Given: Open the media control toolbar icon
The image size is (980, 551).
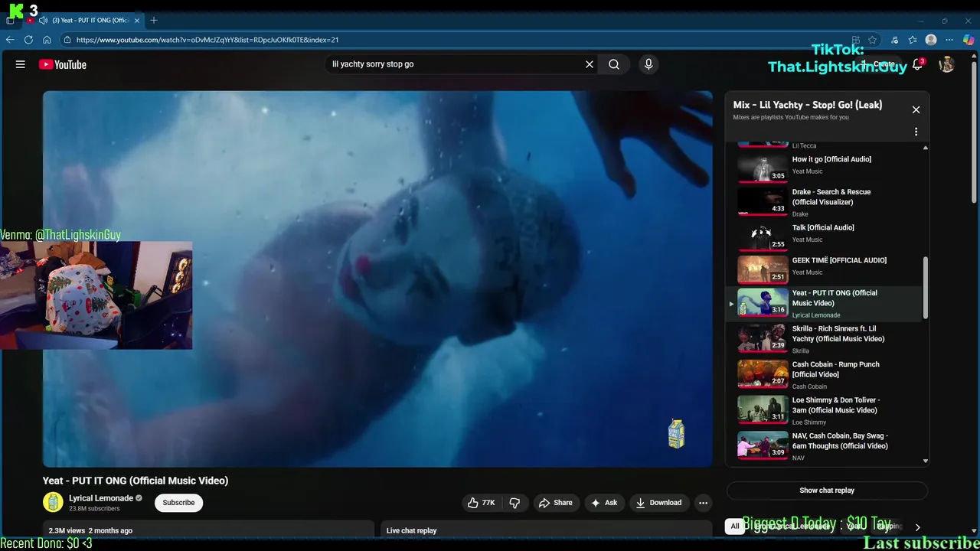Looking at the screenshot, I should tap(894, 40).
